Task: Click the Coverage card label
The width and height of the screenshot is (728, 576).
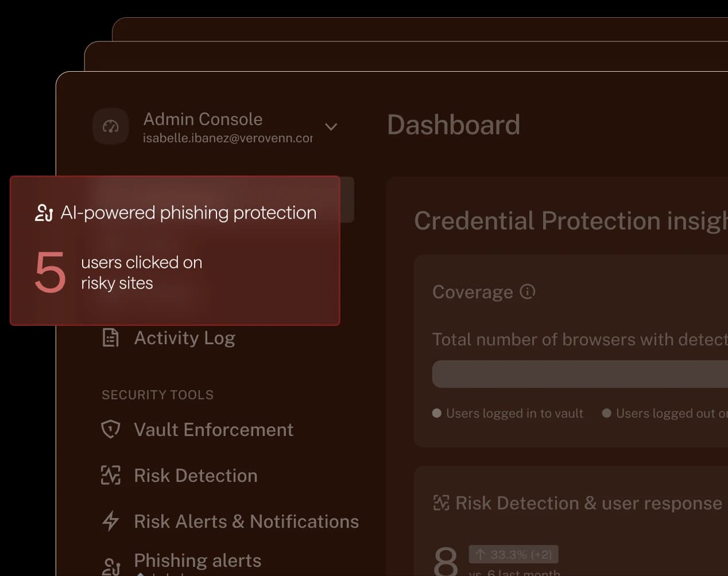Action: (x=473, y=292)
